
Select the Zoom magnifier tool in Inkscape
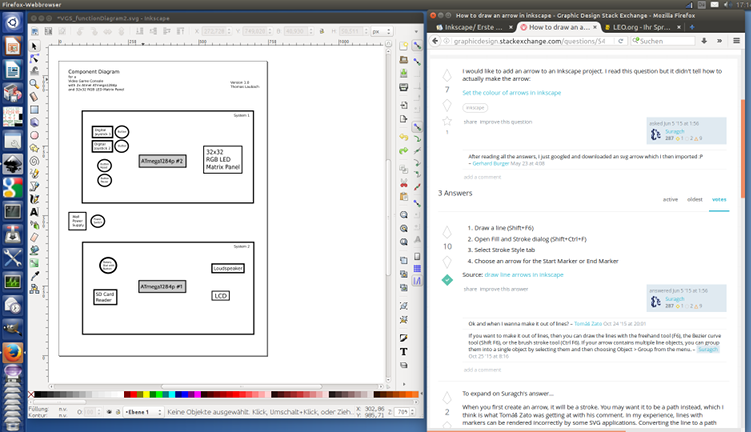34,84
